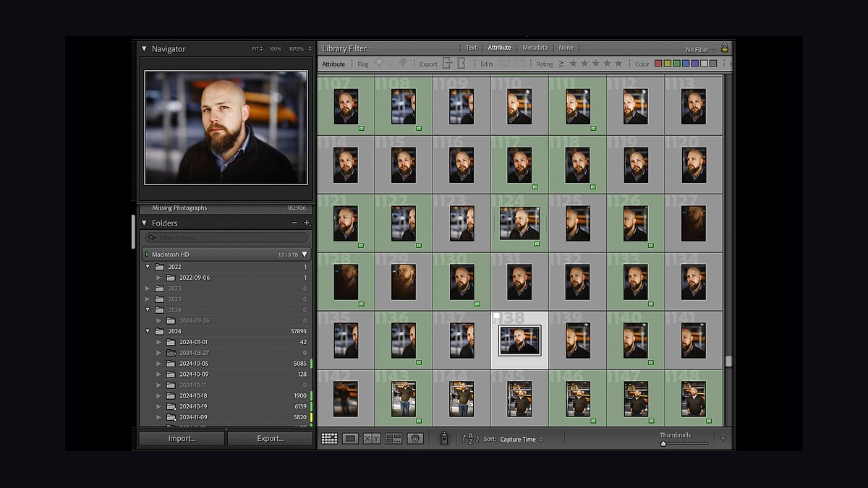Screen dimensions: 868x488
Task: Toggle the unflagged photos filter flag
Action: [x=391, y=64]
